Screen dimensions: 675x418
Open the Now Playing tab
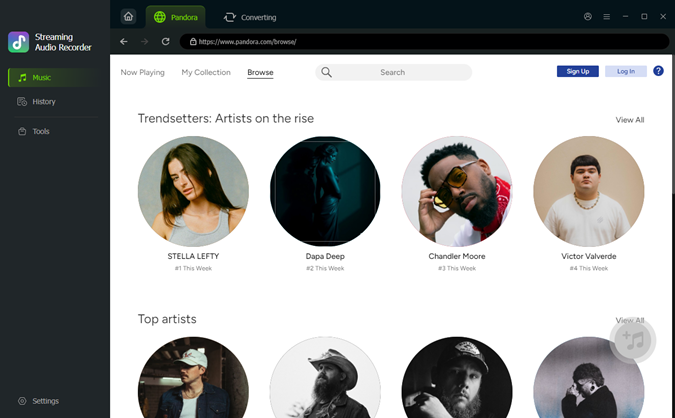pyautogui.click(x=142, y=72)
